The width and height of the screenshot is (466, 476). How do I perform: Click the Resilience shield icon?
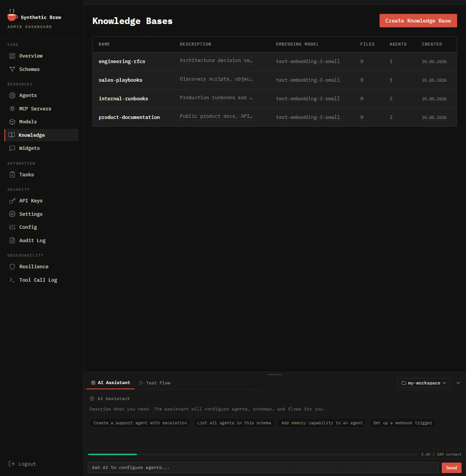tap(12, 267)
